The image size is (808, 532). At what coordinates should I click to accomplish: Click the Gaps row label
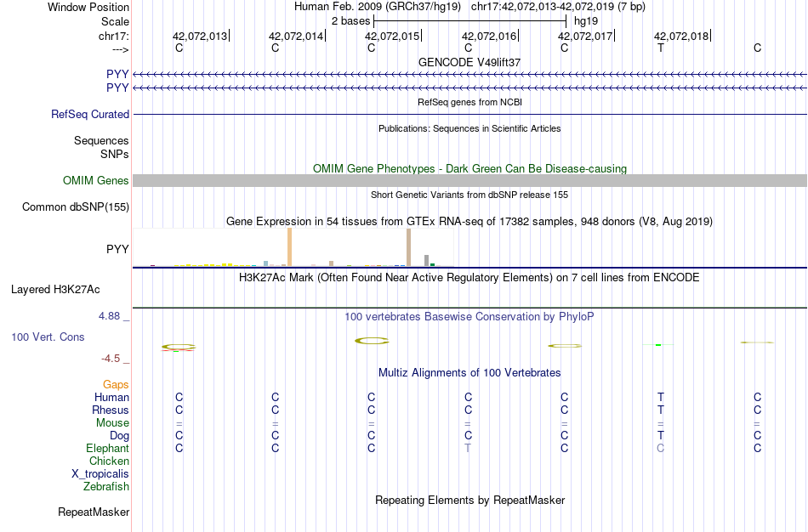[x=116, y=385]
